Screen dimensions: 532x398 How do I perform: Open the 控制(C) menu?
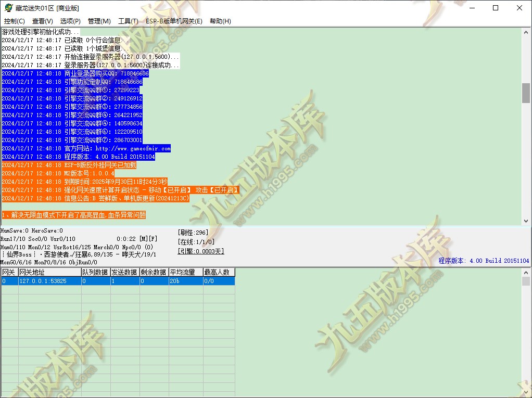pos(14,21)
